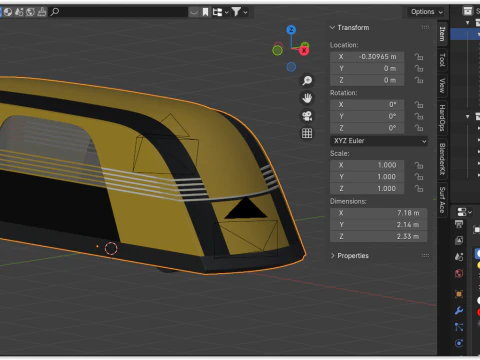The image size is (480, 360).
Task: Open the display mode dropdown in top bar
Action: tap(221, 12)
